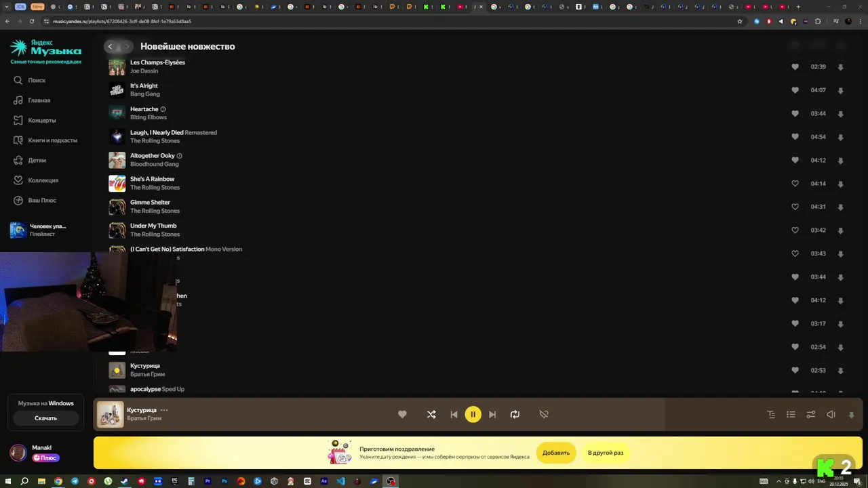
Task: Select the track title She's A Rainbow
Action: (153, 179)
